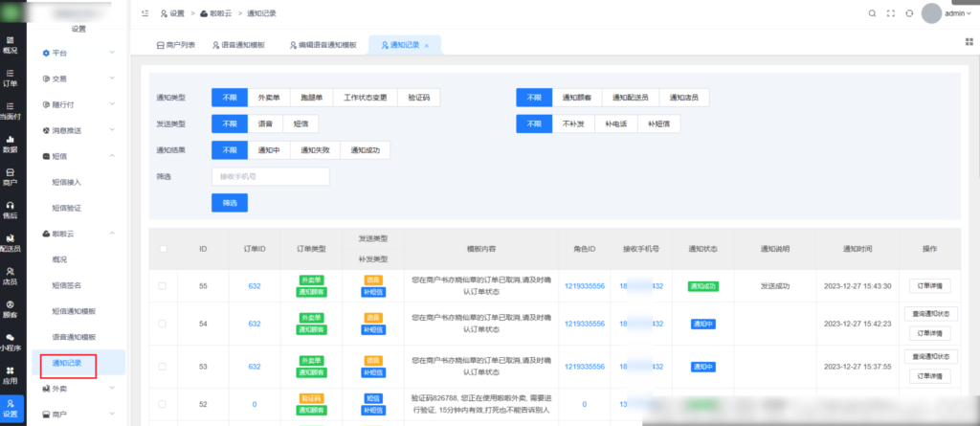Image resolution: width=980 pixels, height=426 pixels.
Task: Click the blue 筛选 filter button
Action: click(230, 203)
